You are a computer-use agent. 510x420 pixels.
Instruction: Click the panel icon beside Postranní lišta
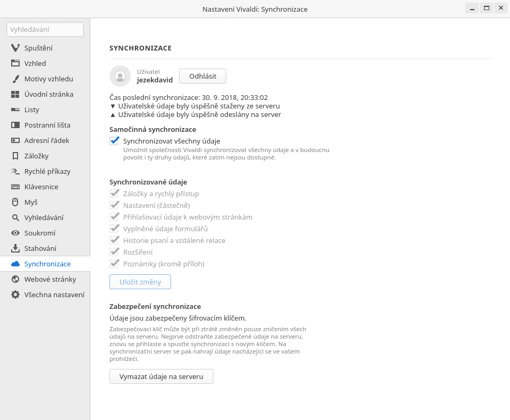point(15,125)
